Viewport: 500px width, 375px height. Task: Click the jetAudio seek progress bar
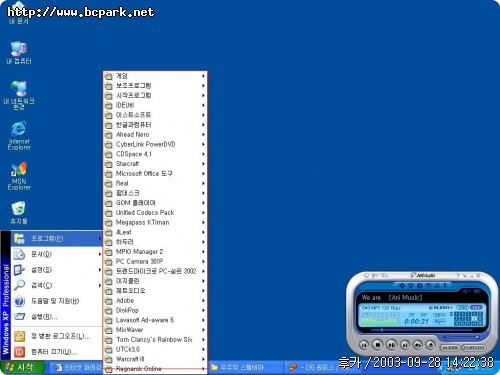(423, 330)
